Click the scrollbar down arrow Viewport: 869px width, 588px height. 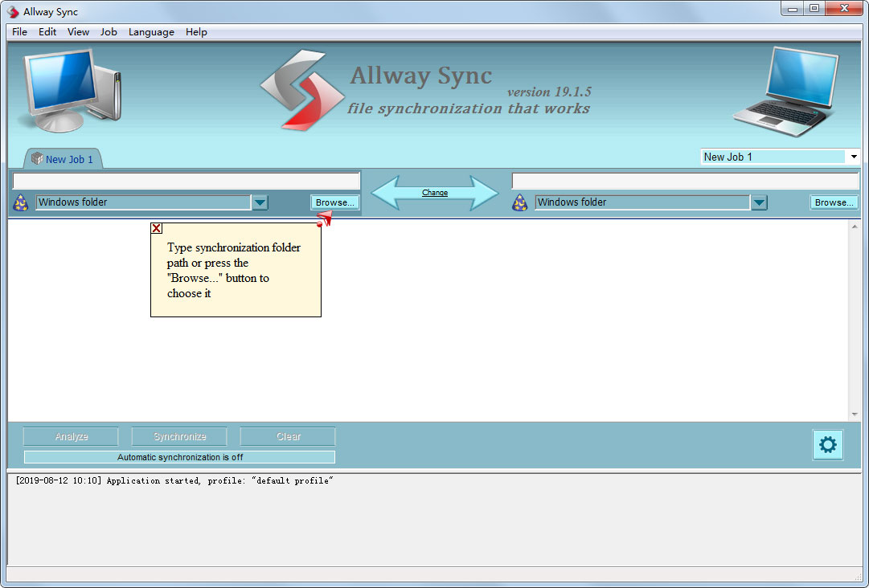855,414
